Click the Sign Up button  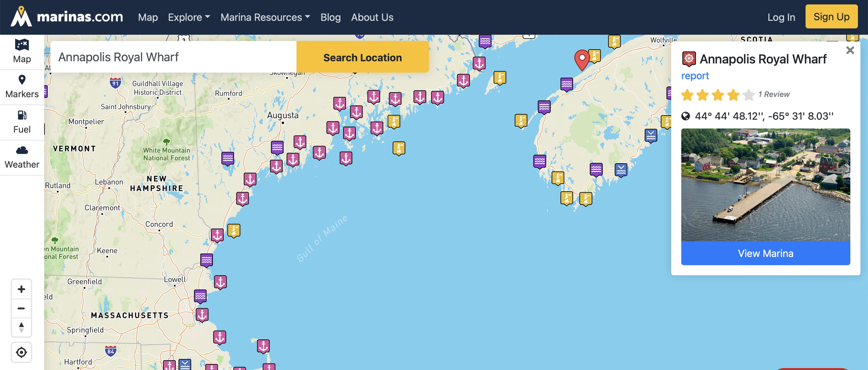pos(831,16)
